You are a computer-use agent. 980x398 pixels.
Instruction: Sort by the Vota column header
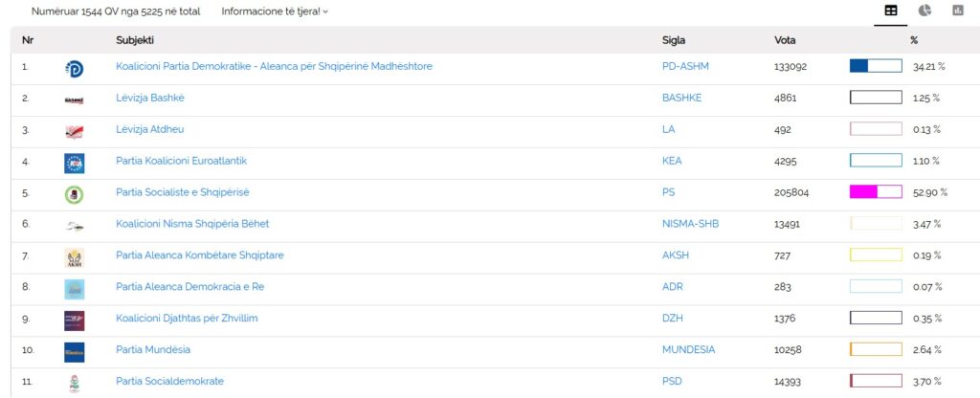tap(785, 40)
